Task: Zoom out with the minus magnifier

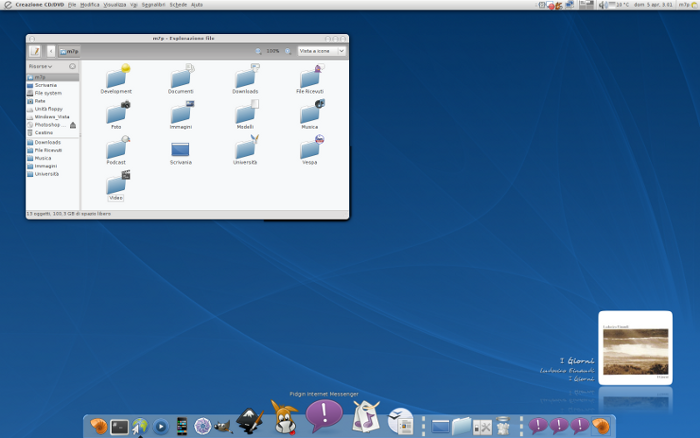Action: click(x=258, y=51)
